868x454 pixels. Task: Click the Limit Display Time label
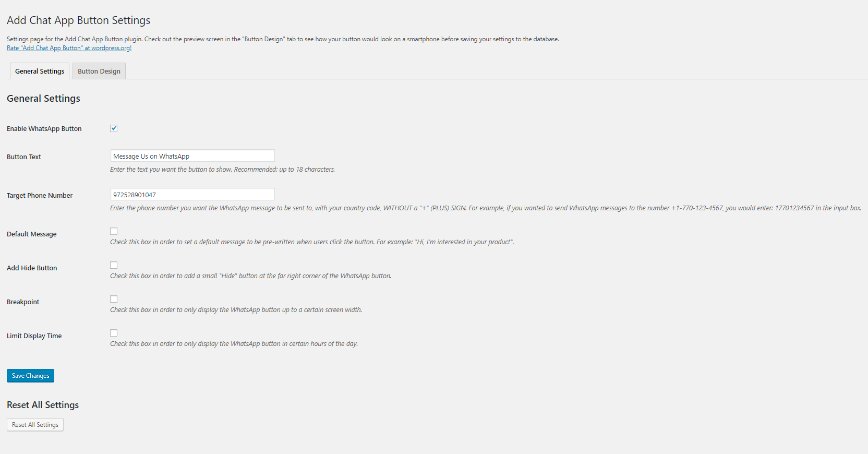34,336
